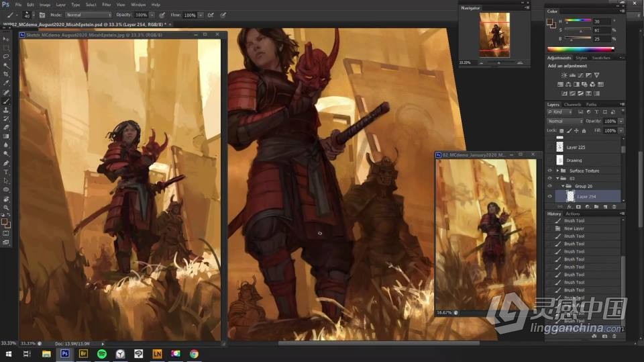Add a Color Balance adjustment
Image resolution: width=644 pixels, height=362 pixels.
tap(568, 85)
